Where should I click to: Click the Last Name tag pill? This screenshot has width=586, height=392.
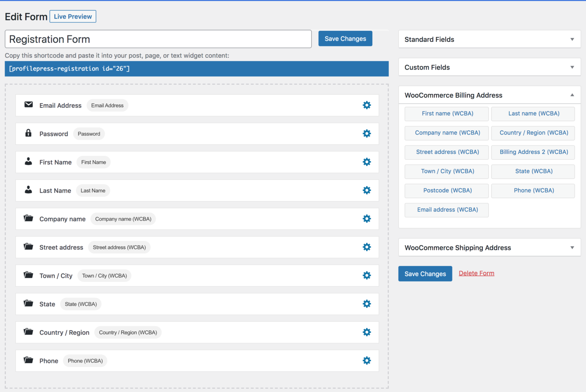click(93, 191)
